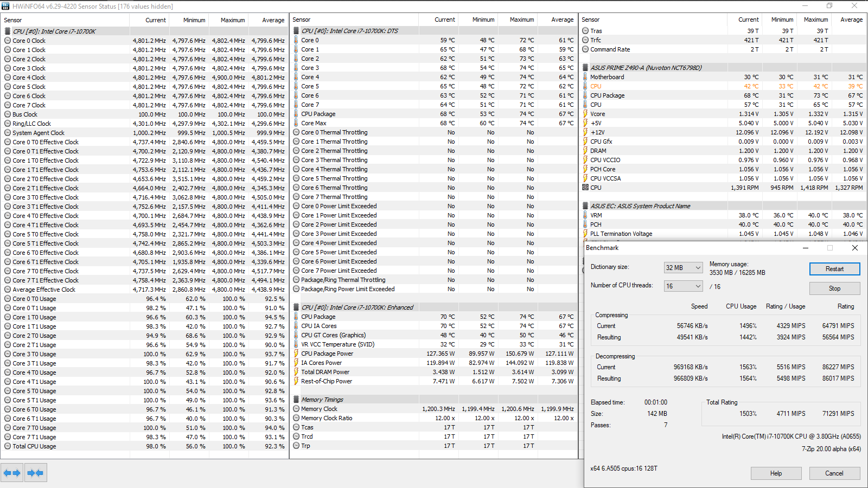868x488 pixels.
Task: Click the icon beside Tcas row
Action: coord(296,427)
